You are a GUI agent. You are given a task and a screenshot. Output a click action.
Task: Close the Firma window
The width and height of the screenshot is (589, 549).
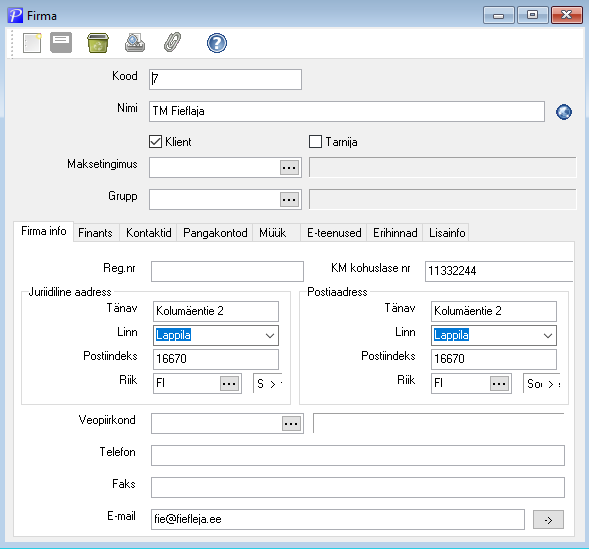click(x=567, y=16)
